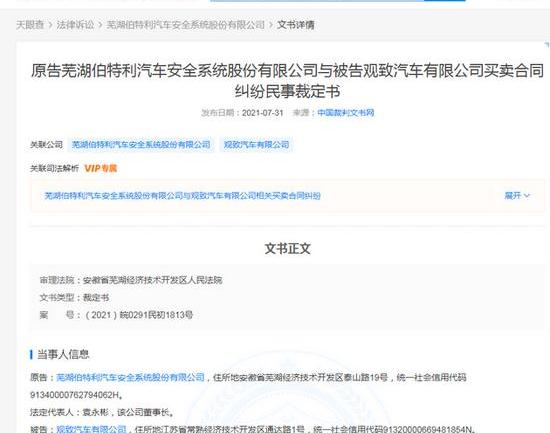The image size is (550, 433).
Task: Click the 审理法院 court name line
Action: [x=131, y=280]
